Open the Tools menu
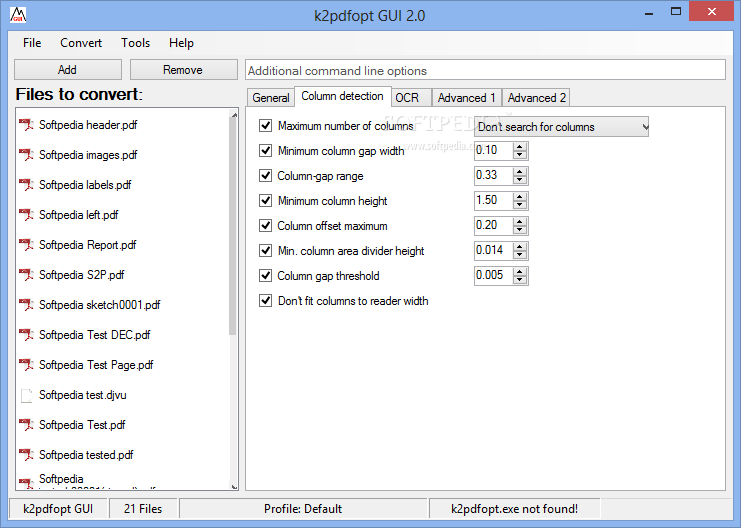Screen dimensions: 741x528 click(x=136, y=43)
